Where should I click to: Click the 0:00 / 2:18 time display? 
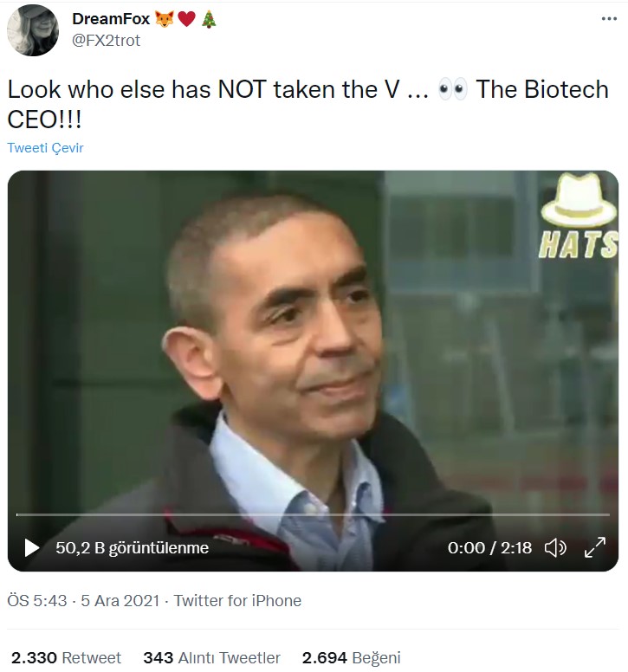tap(489, 547)
